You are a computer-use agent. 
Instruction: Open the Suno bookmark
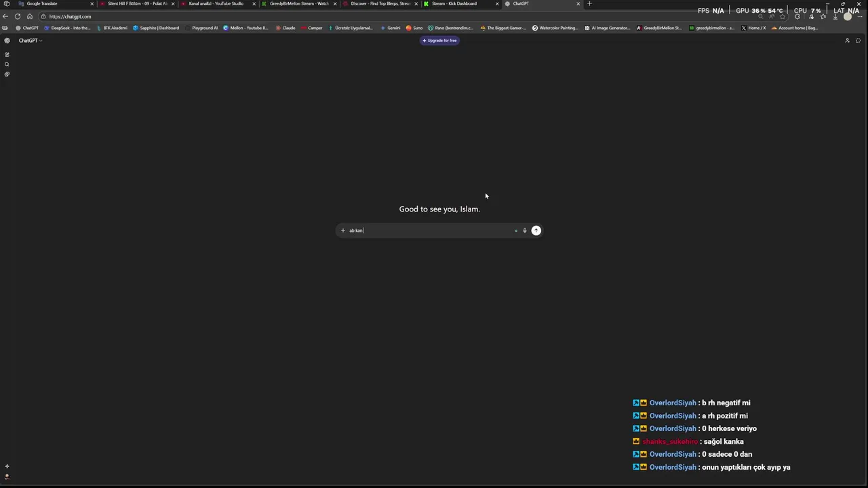tap(414, 28)
